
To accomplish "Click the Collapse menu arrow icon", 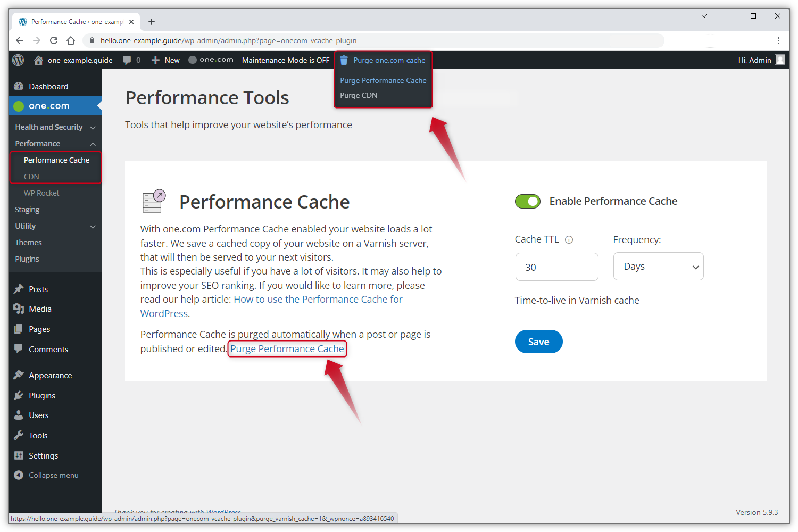I will coord(19,475).
